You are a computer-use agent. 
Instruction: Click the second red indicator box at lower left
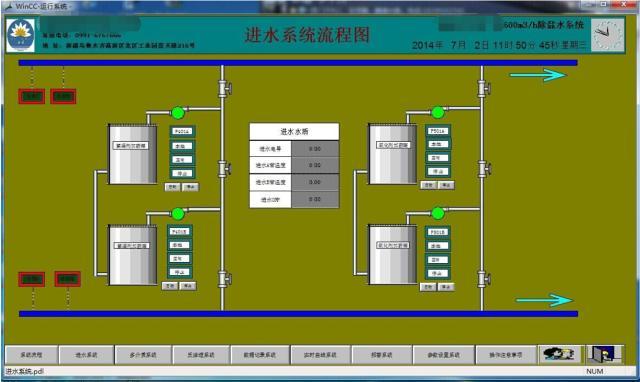point(67,279)
